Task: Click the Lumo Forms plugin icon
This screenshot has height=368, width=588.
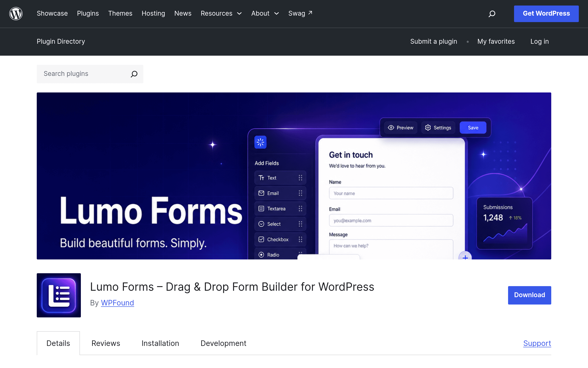Action: 59,295
